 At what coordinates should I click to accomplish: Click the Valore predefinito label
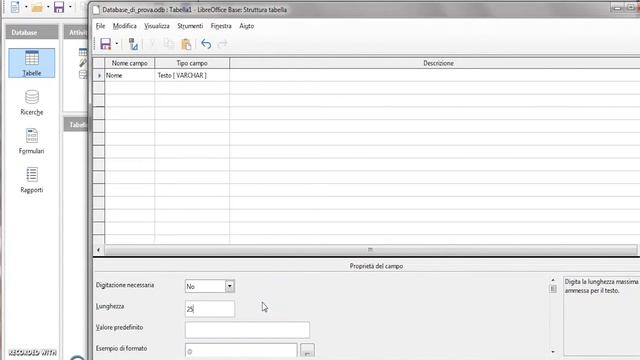point(119,327)
